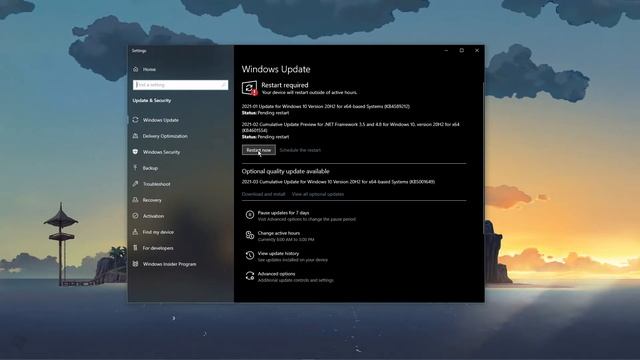This screenshot has height=360, width=640.
Task: Minimize the Settings window
Action: coord(446,51)
